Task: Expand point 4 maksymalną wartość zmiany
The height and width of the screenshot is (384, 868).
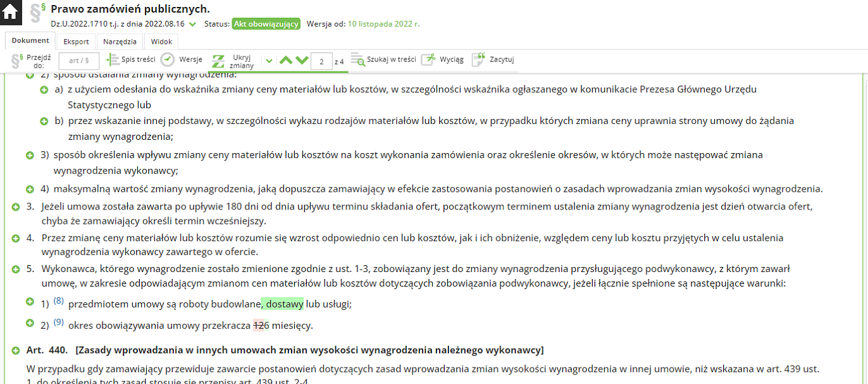Action: pyautogui.click(x=30, y=189)
